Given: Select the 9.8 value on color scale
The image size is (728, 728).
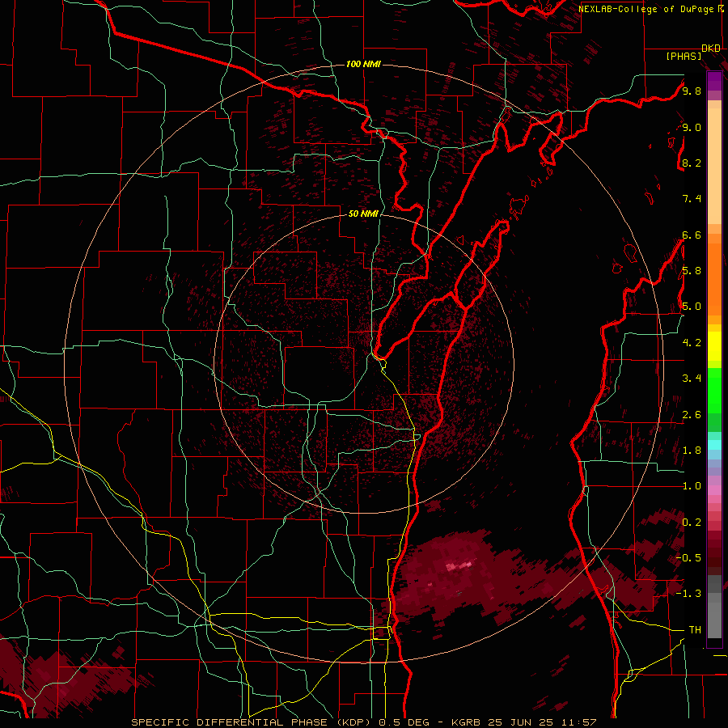Looking at the screenshot, I should pyautogui.click(x=692, y=91).
